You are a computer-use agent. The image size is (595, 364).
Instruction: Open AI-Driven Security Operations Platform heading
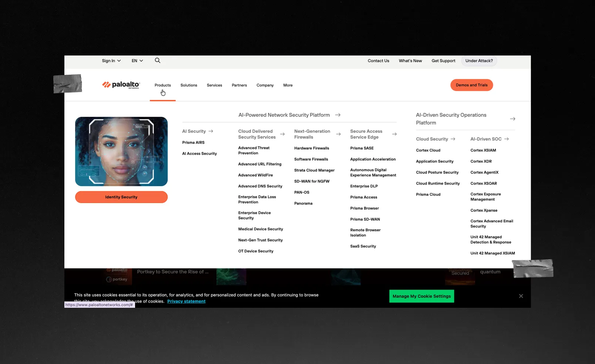point(451,119)
